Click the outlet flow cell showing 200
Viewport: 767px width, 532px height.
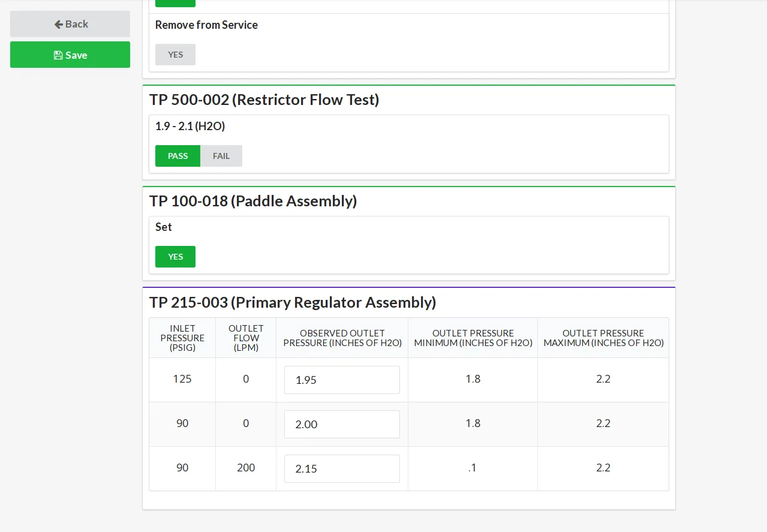click(x=246, y=468)
